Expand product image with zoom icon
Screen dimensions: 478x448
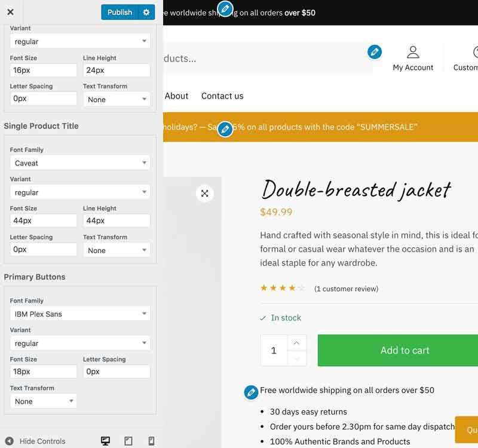tap(204, 193)
